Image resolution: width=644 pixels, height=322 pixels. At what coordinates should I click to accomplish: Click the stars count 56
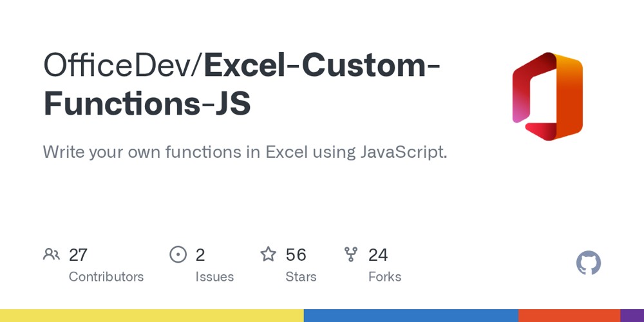[296, 255]
